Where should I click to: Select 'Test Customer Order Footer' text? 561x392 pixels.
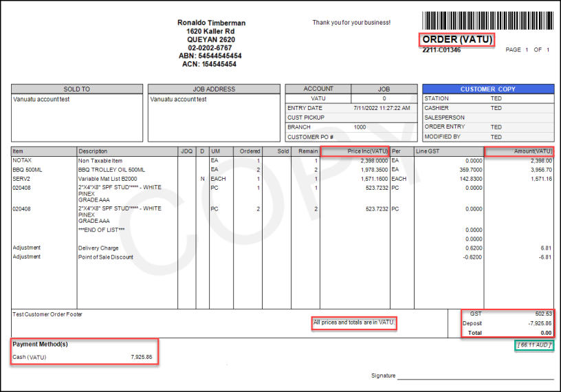pyautogui.click(x=47, y=314)
